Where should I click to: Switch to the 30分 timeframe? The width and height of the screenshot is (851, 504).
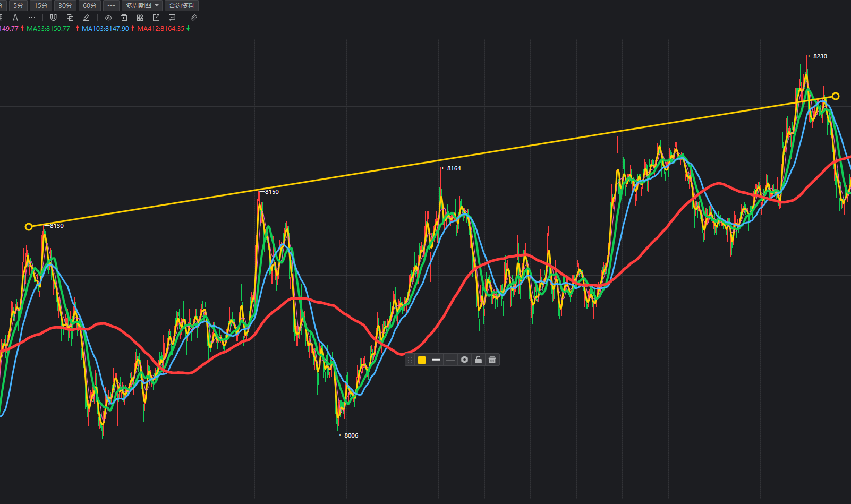click(x=65, y=5)
